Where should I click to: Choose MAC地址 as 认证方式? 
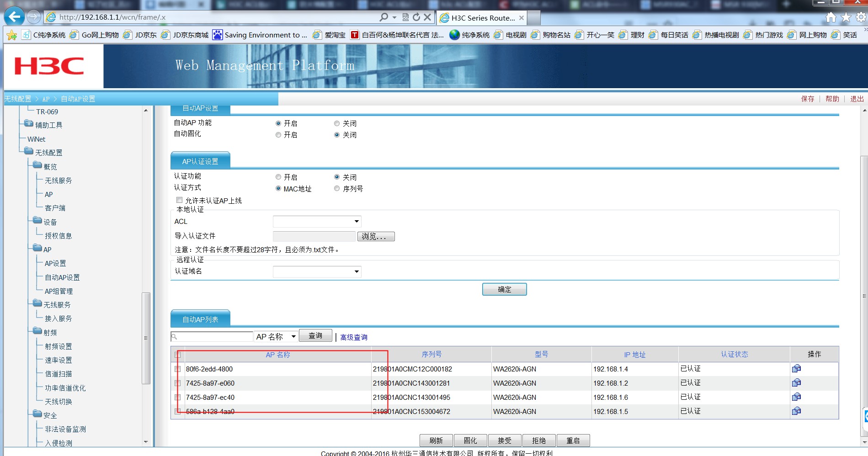point(278,188)
